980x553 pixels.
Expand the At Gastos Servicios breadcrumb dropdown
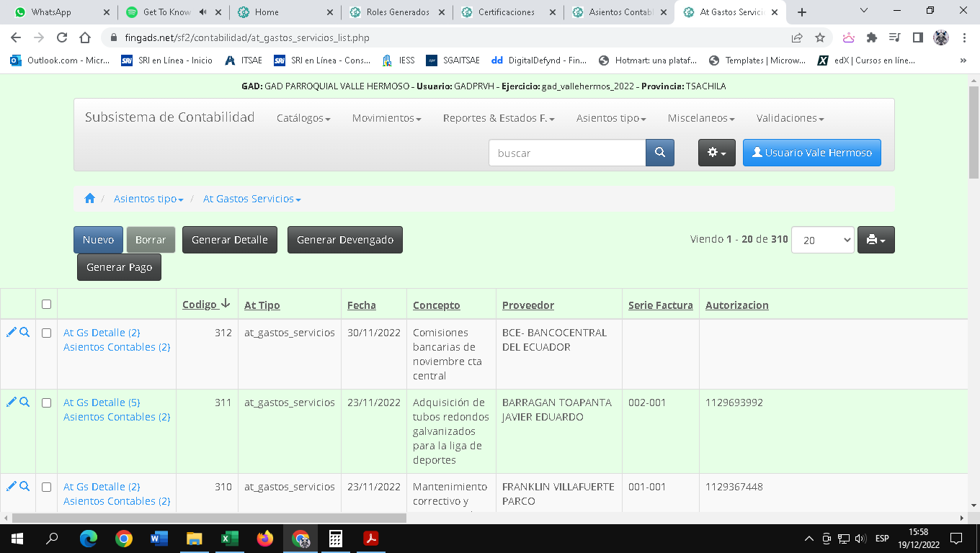pos(251,199)
